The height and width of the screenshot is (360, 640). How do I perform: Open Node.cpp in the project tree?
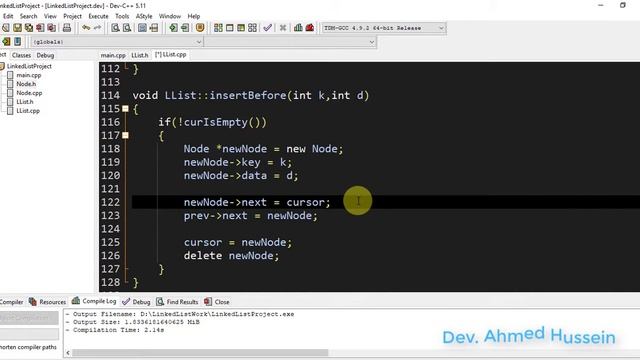click(29, 93)
